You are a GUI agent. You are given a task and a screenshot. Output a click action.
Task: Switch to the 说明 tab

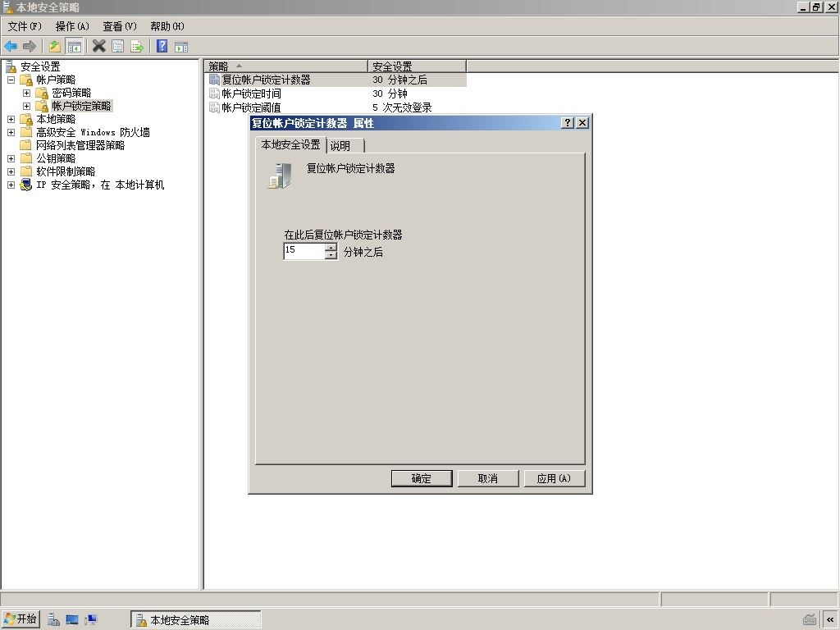click(345, 146)
